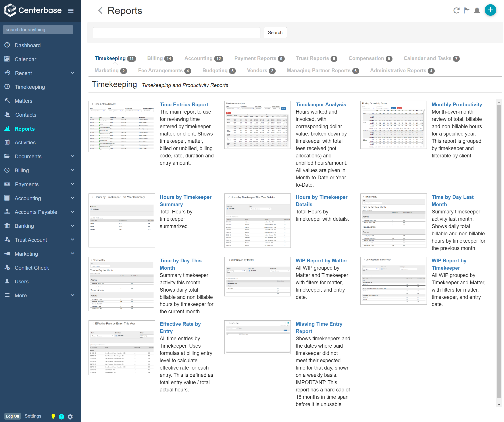Open the Timekeeper Analysis report link

(x=321, y=104)
